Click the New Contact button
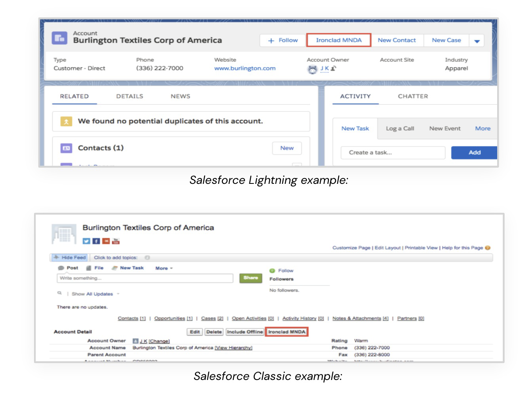This screenshot has width=532, height=393. click(x=397, y=40)
